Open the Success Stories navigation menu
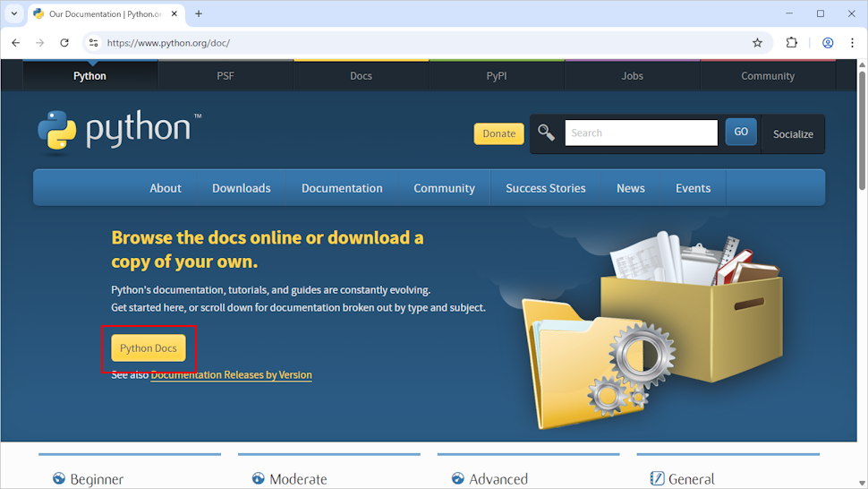The width and height of the screenshot is (868, 489). point(545,188)
